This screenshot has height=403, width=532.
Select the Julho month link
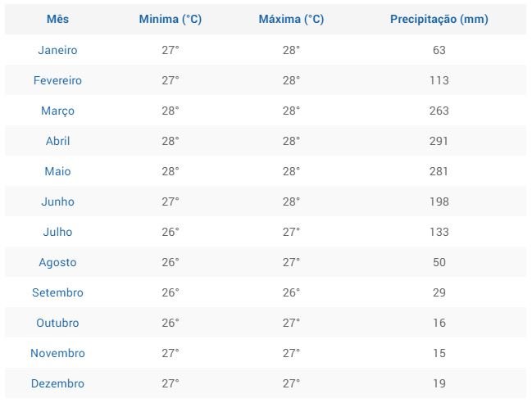pos(57,232)
